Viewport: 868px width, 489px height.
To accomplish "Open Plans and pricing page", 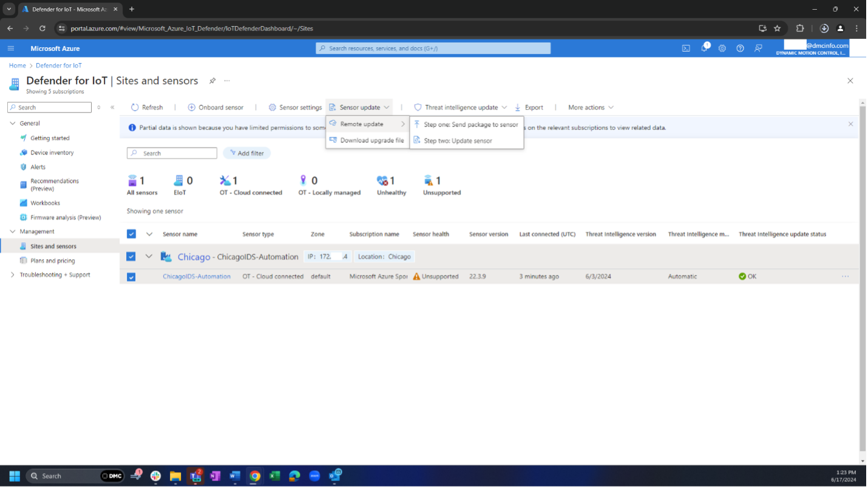I will [x=53, y=261].
